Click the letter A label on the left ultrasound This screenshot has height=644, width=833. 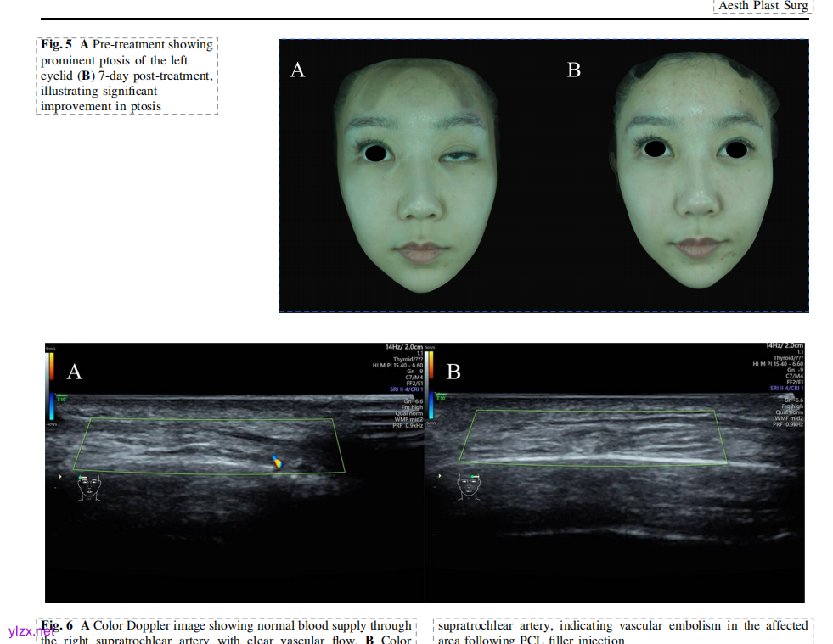click(x=75, y=372)
